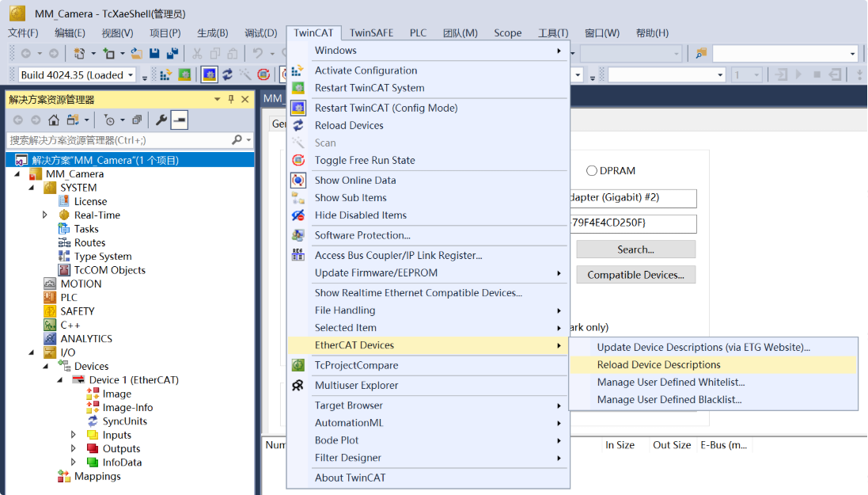Screen dimensions: 868x495
Task: Click Access Bus Coupler register icon
Action: coord(298,255)
